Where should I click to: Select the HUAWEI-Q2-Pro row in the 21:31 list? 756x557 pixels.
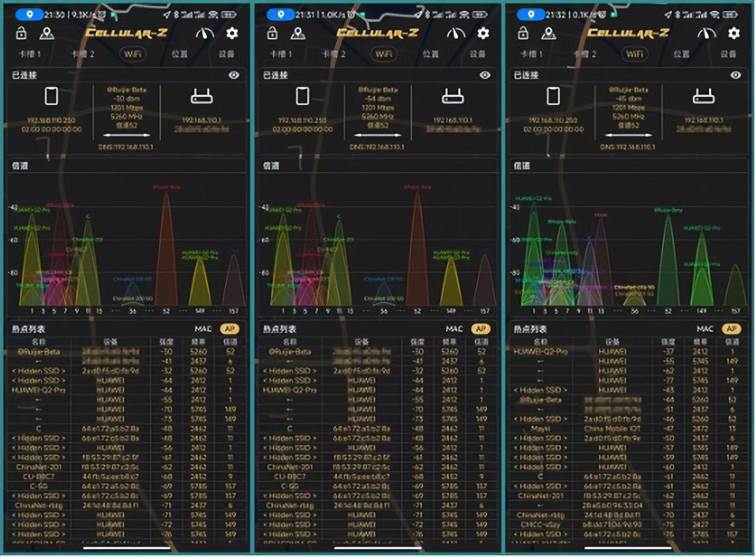pos(378,390)
